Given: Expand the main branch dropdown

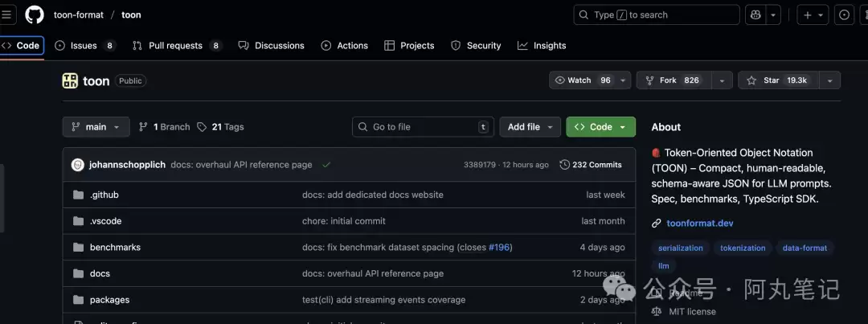Looking at the screenshot, I should pos(96,127).
